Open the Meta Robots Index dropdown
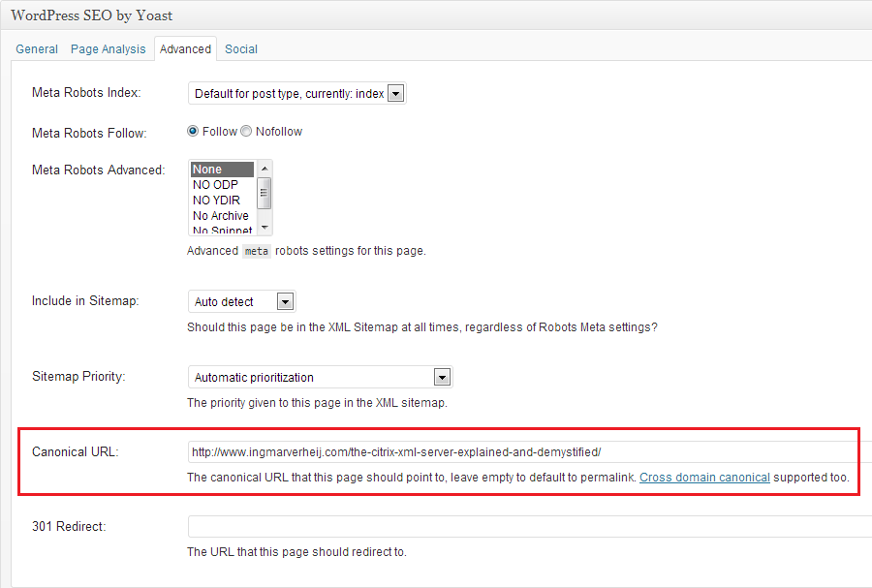The image size is (872, 588). click(296, 94)
